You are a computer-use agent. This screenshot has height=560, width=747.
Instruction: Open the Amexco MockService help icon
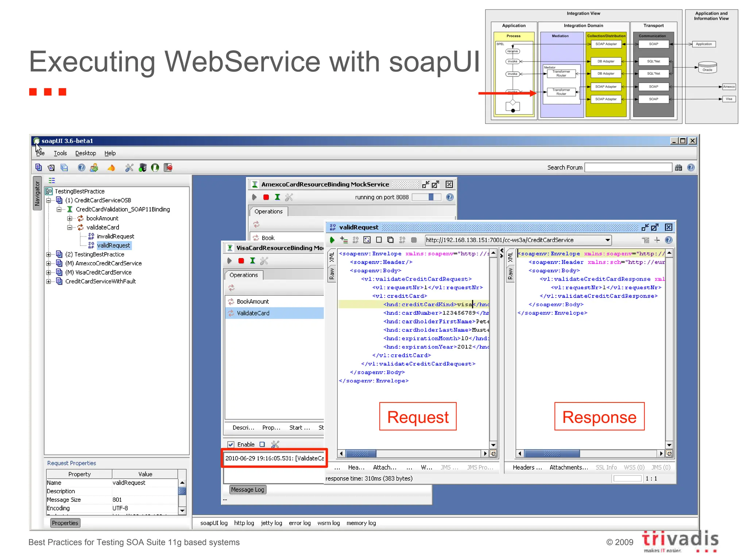tap(450, 197)
